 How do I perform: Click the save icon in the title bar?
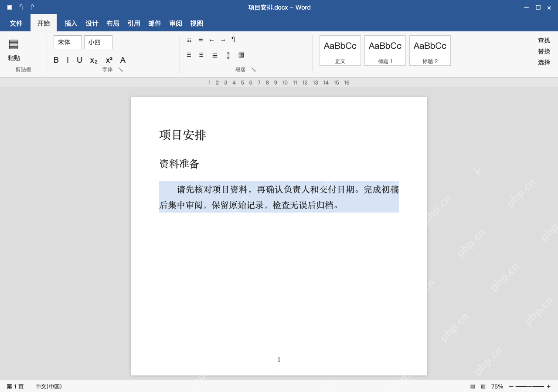click(10, 7)
